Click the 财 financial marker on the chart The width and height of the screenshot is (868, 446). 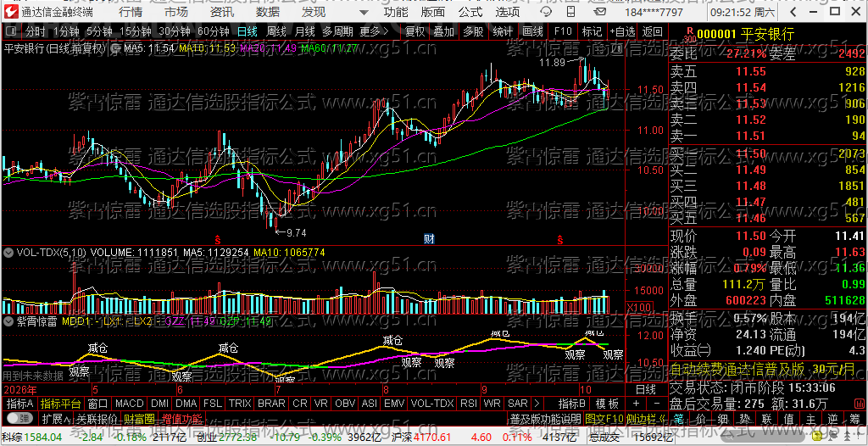428,239
